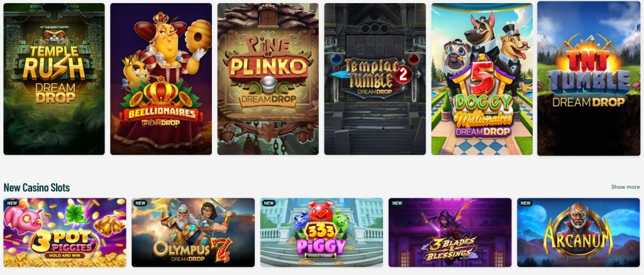Launch TNT Tumble Dream Drop game
Screen dimensions: 644x275
[589, 78]
